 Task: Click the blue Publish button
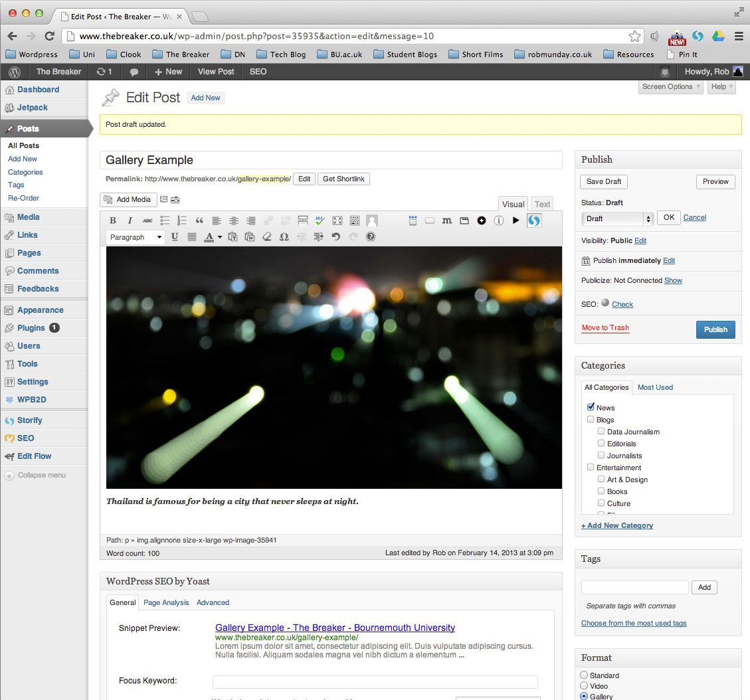coord(715,329)
